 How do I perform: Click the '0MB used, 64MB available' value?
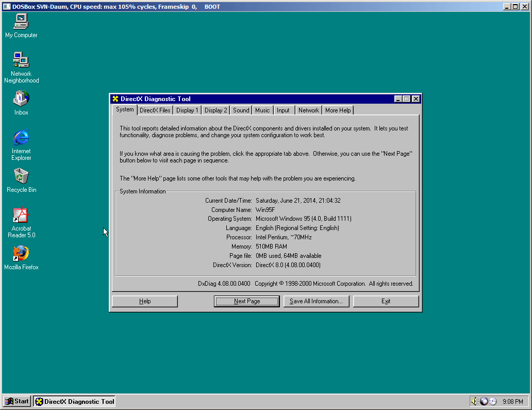(288, 256)
